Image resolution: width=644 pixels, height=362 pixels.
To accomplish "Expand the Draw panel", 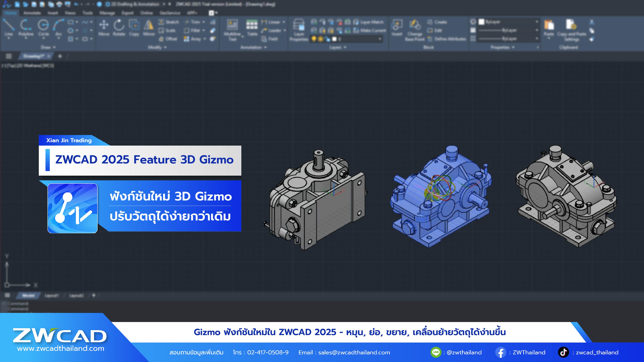I will (x=48, y=47).
